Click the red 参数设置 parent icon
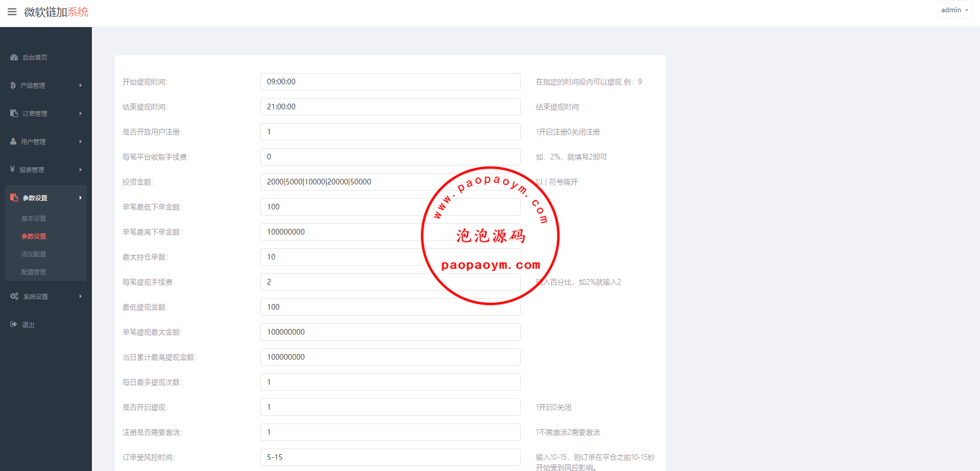This screenshot has height=471, width=980. pyautogui.click(x=14, y=198)
